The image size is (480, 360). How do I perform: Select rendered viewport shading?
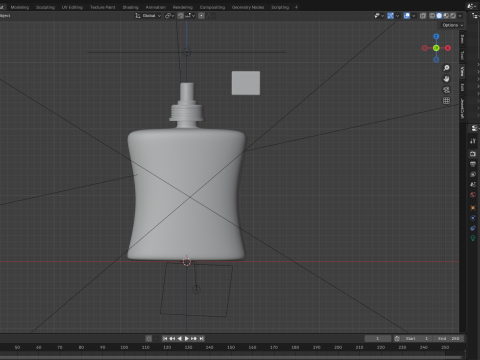(x=453, y=16)
